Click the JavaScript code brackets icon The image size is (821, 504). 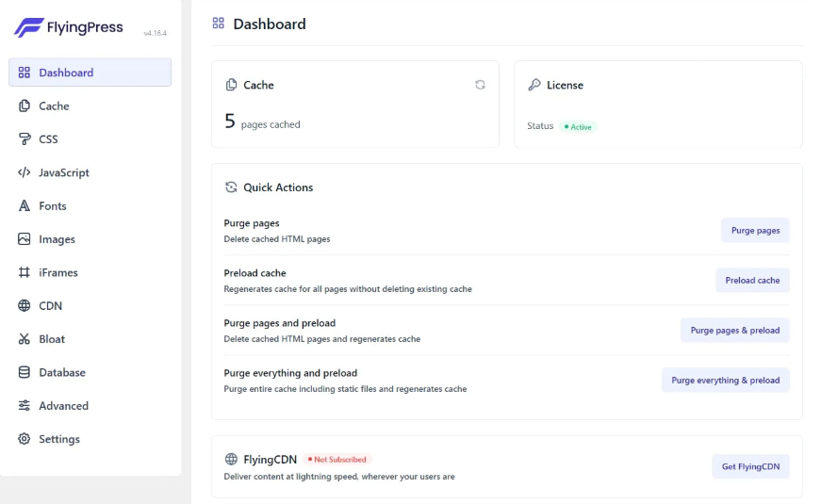click(x=25, y=172)
